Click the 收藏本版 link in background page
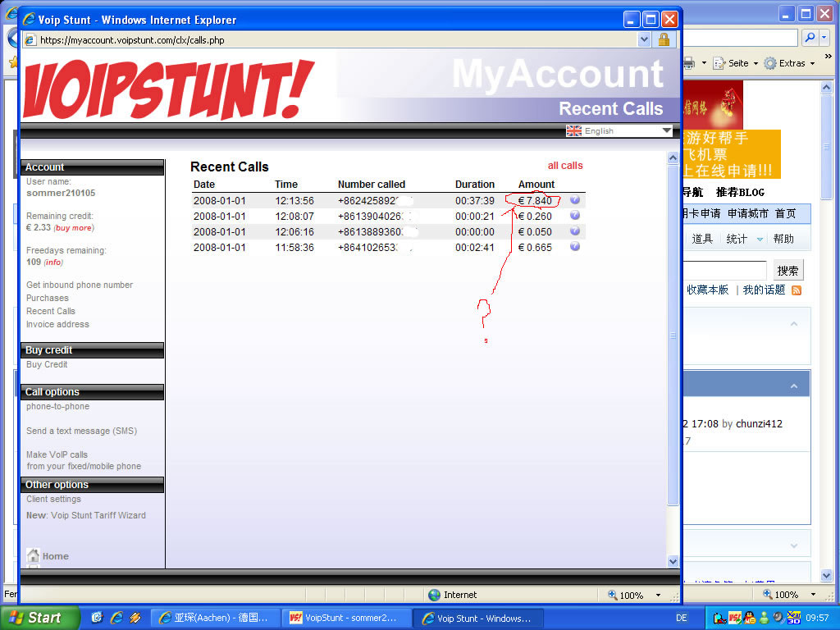840x630 pixels. click(x=707, y=290)
